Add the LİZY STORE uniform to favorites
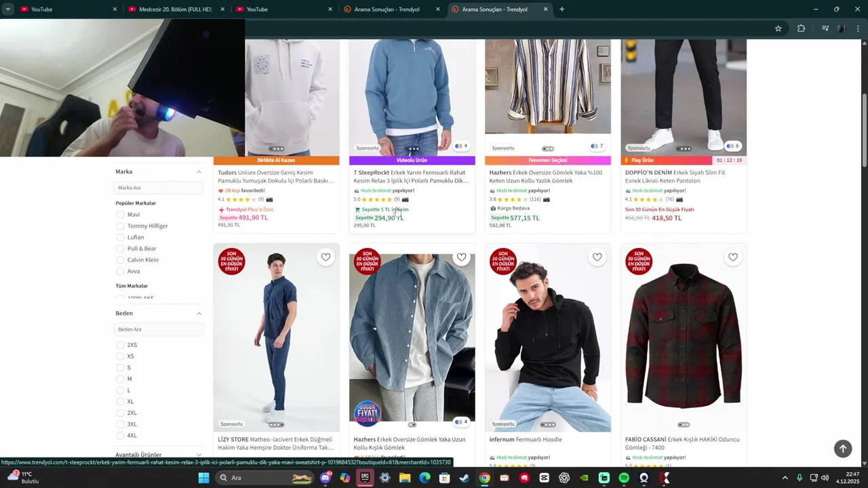The height and width of the screenshot is (488, 868). point(325,258)
